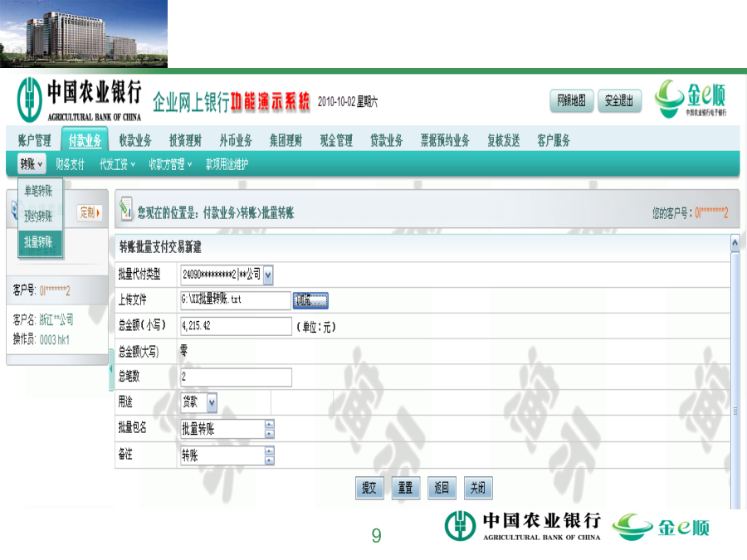Open the 账户管理 tab
747x560 pixels.
[x=34, y=140]
